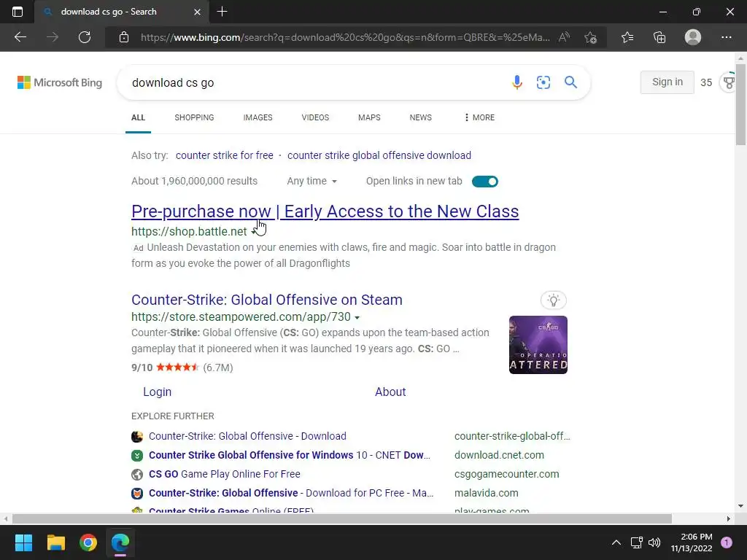Screen dimensions: 747x560
Task: Switch to NEWS tab
Action: click(x=421, y=117)
